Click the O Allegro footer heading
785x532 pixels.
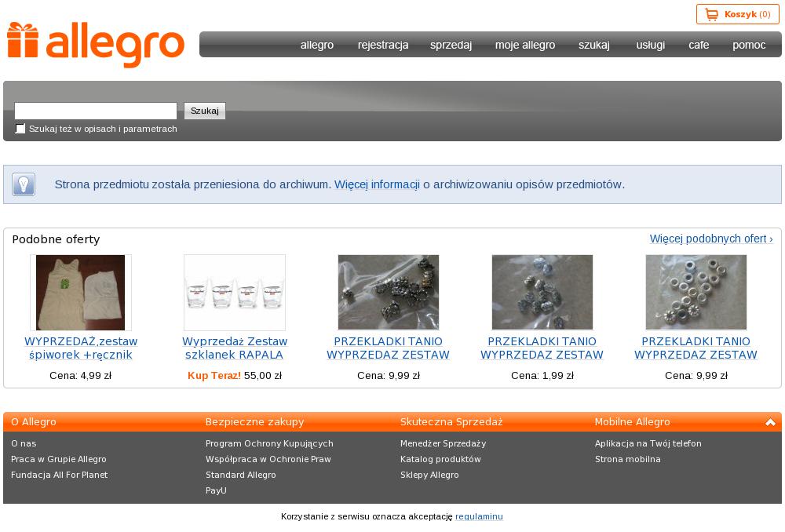[34, 422]
